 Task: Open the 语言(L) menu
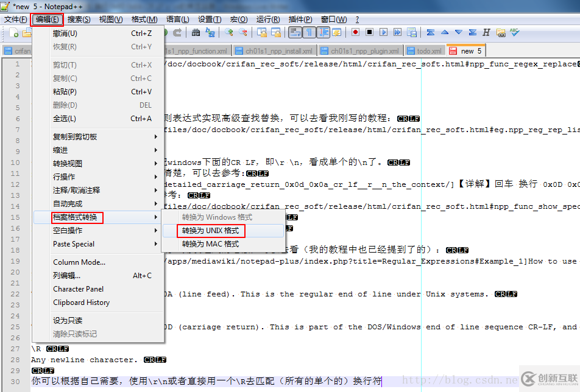point(178,19)
